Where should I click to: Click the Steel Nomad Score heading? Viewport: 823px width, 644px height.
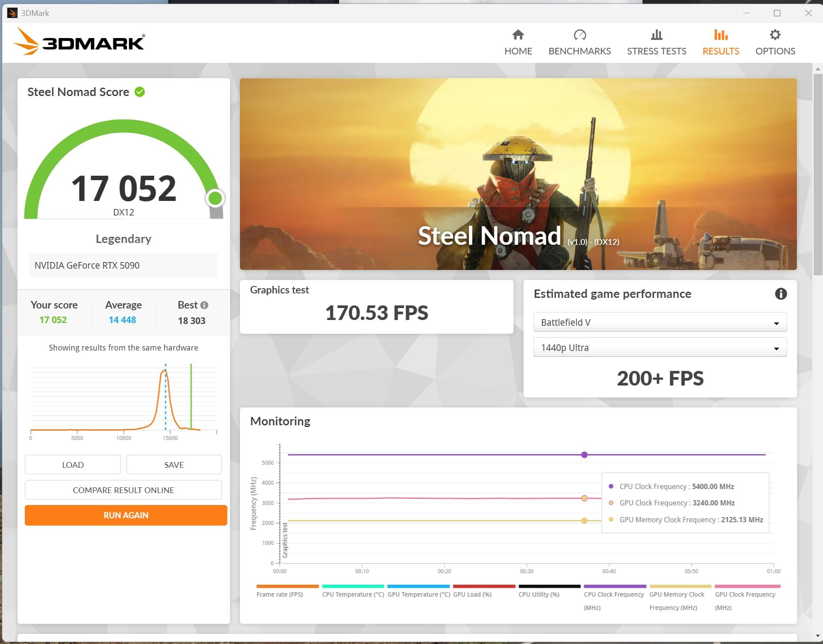point(78,92)
